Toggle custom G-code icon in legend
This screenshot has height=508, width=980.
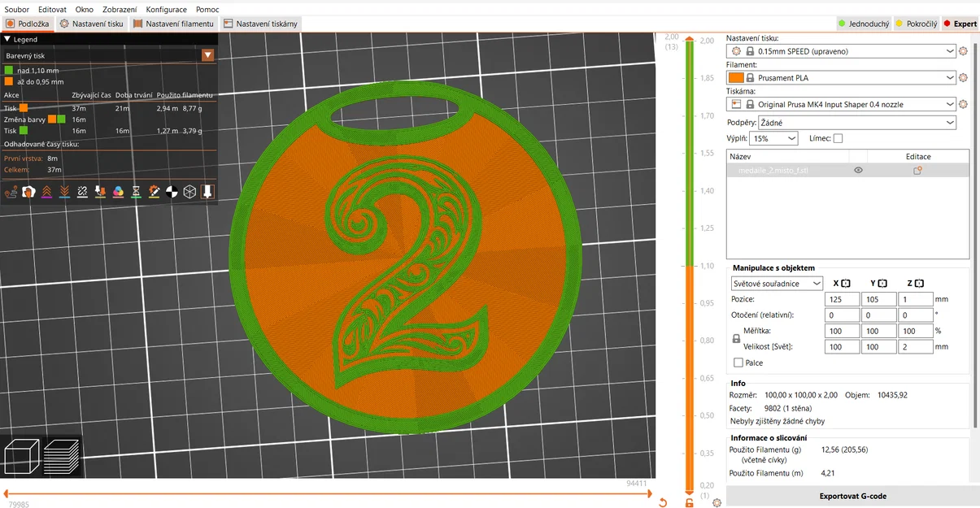point(155,192)
